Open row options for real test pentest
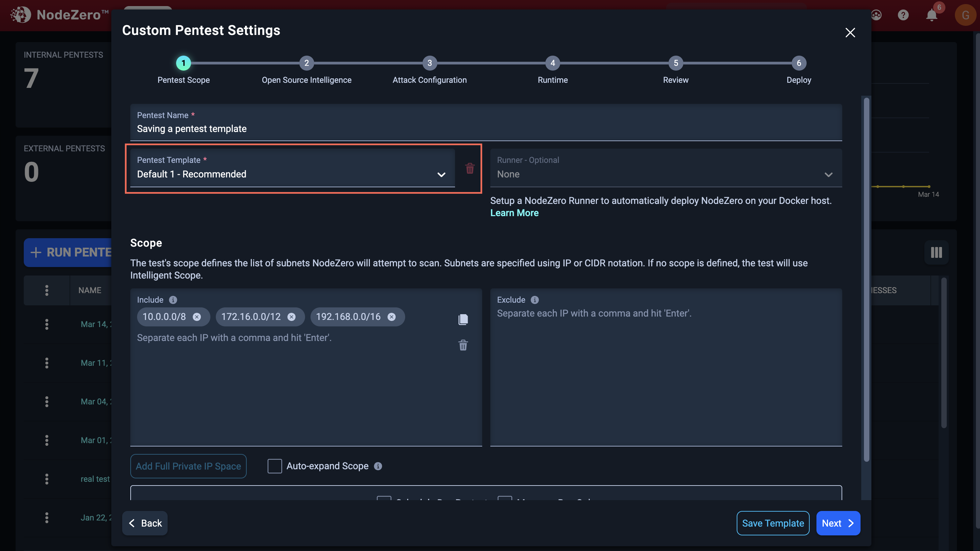 coord(47,479)
